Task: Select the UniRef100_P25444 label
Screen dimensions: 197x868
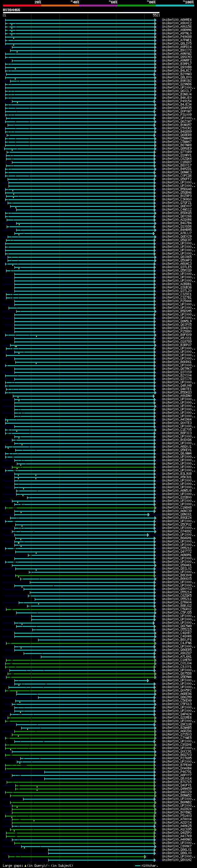Action: (x=177, y=301)
